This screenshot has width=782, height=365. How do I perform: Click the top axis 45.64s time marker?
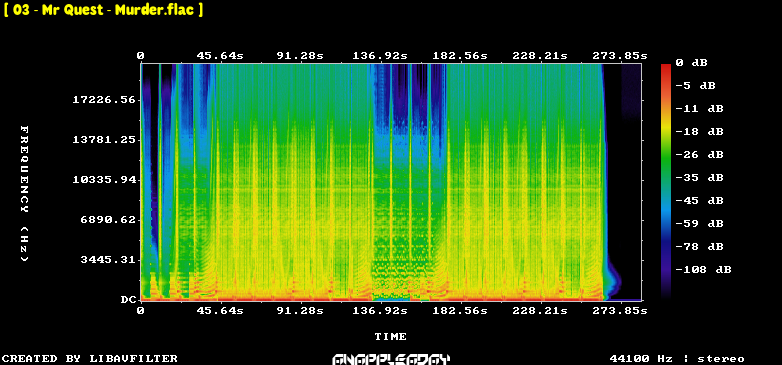(220, 56)
